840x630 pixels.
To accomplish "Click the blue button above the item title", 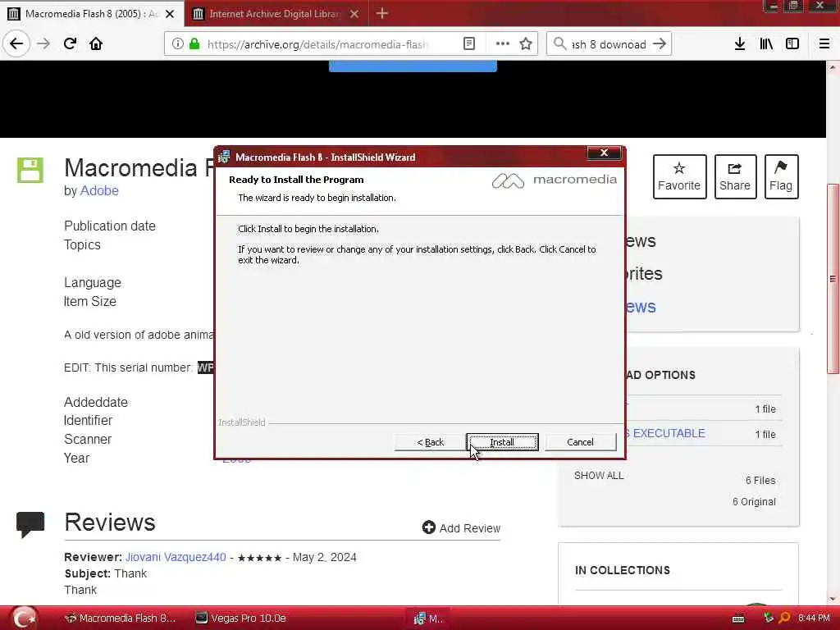I will pyautogui.click(x=413, y=66).
